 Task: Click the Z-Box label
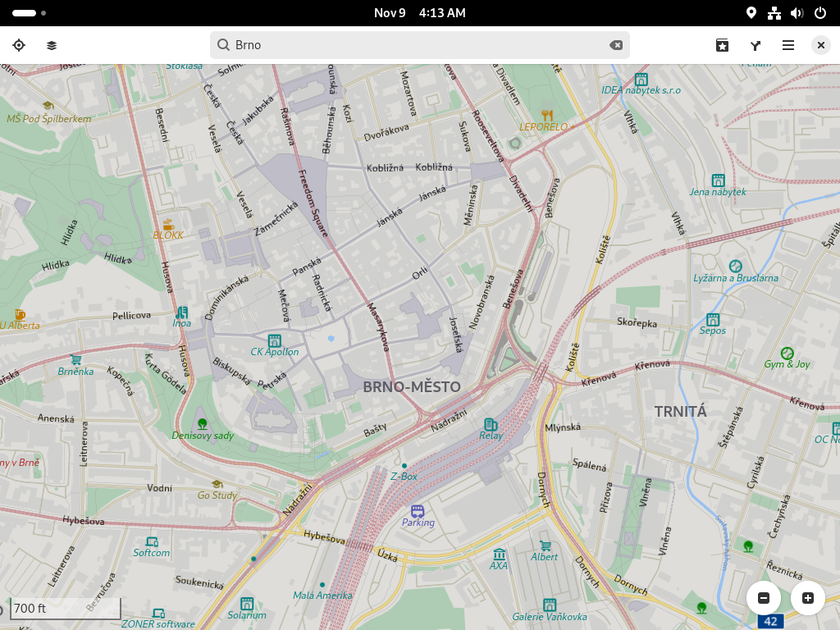point(404,477)
